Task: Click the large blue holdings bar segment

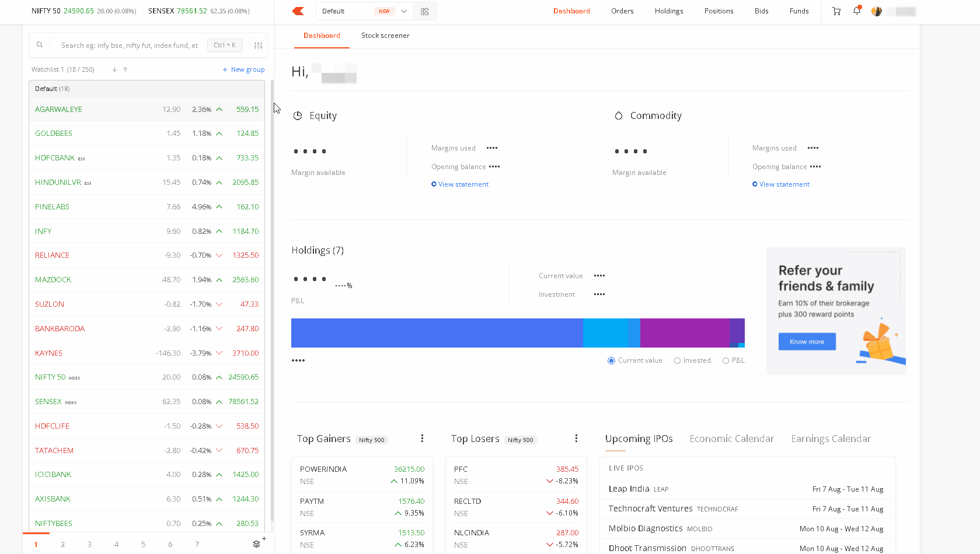Action: (437, 333)
